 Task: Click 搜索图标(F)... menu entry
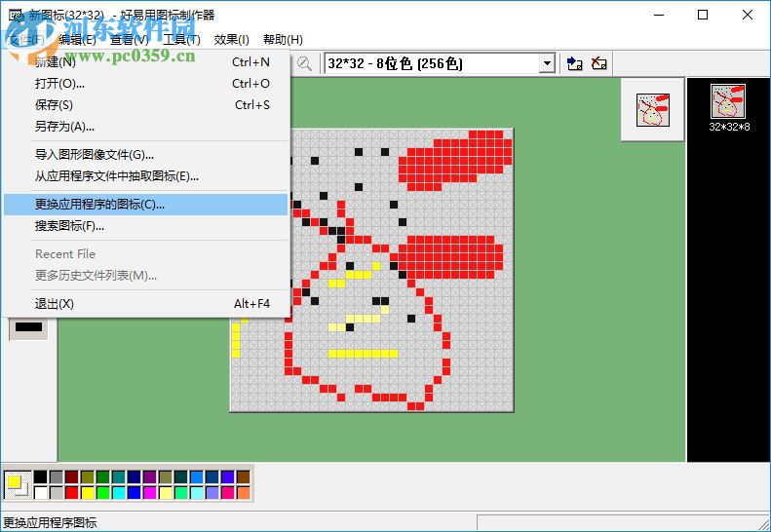tap(145, 226)
